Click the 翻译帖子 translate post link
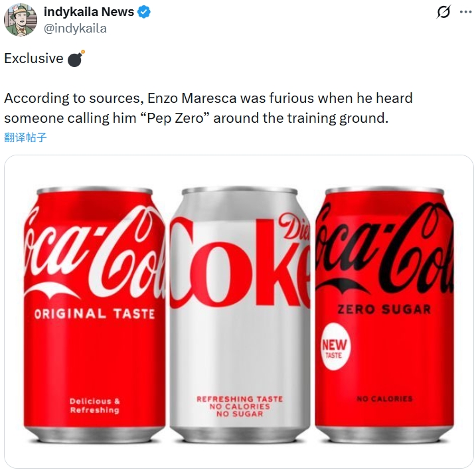 click(x=25, y=137)
